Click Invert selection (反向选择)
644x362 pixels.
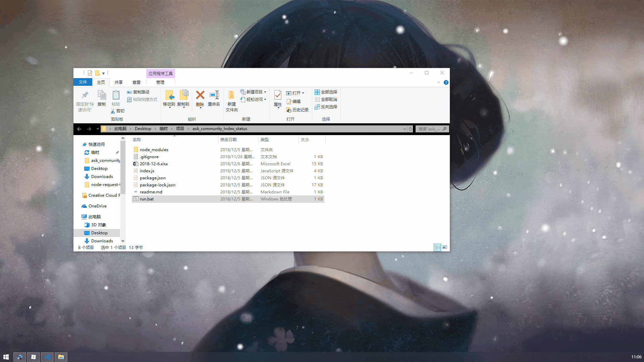click(x=326, y=107)
